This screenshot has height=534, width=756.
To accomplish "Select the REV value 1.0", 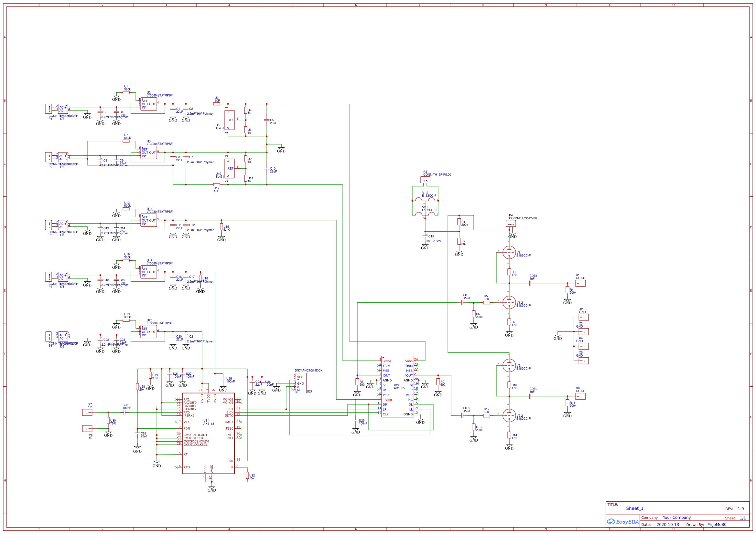I will [741, 509].
